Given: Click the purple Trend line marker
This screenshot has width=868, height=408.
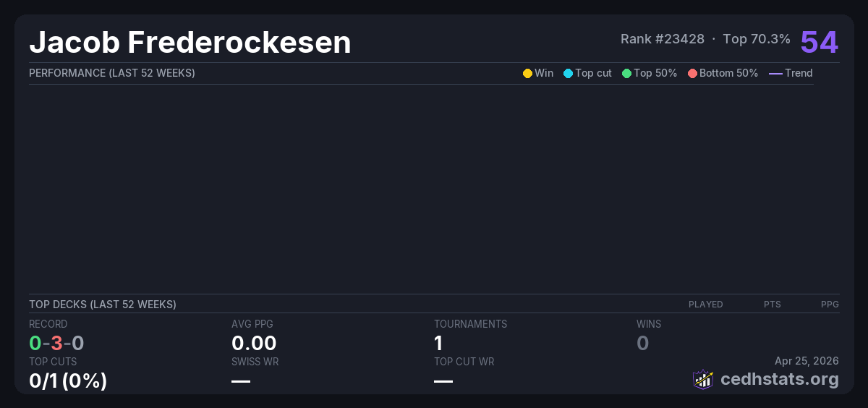Looking at the screenshot, I should [775, 73].
